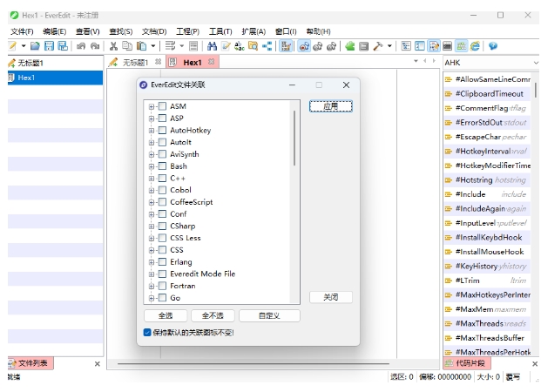
Task: Click the 应用 button
Action: coord(331,106)
